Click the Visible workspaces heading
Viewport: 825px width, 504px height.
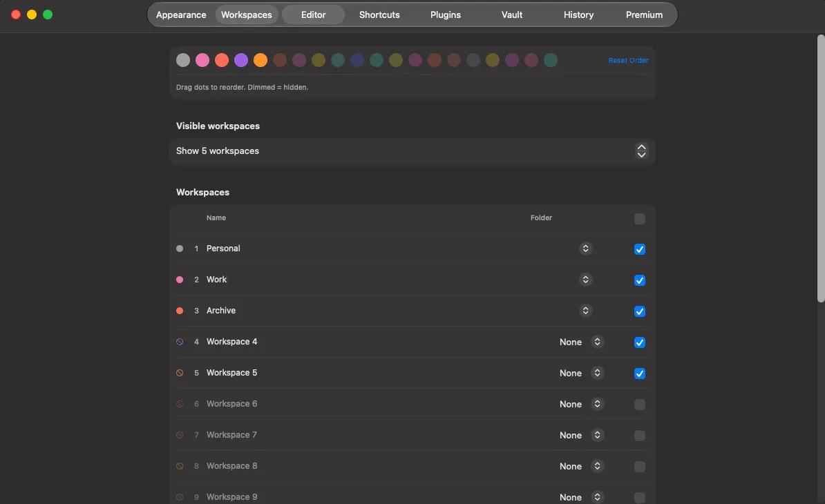(x=218, y=126)
